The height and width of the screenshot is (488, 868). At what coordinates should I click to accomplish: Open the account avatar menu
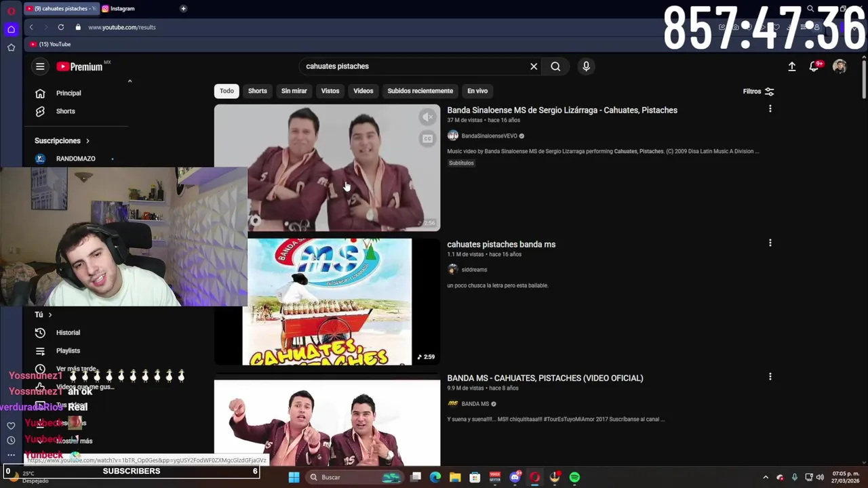840,66
